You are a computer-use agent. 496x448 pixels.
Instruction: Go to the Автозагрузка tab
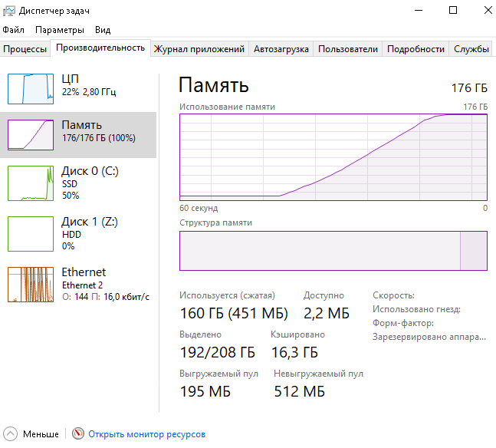(x=281, y=49)
